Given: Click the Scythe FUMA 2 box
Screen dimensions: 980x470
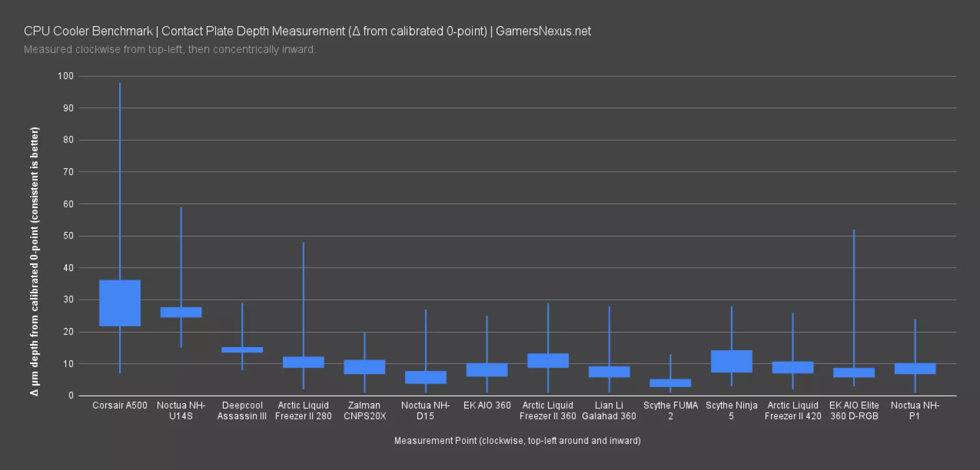Looking at the screenshot, I should (x=670, y=383).
